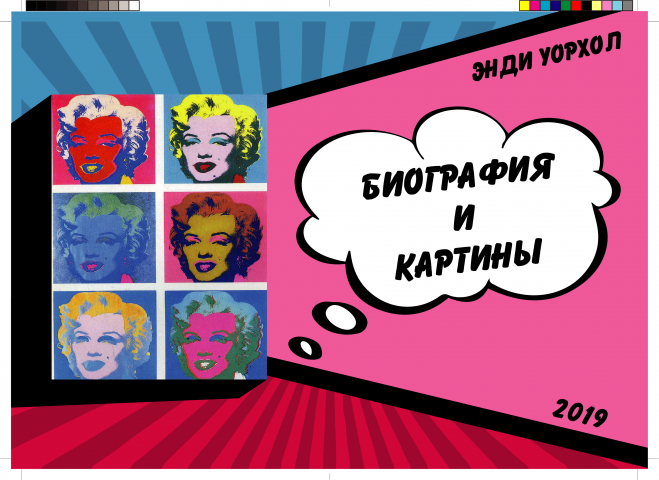The image size is (659, 480).
Task: Select the Marilyn portrait with mustard-yellow face
Action: [x=215, y=238]
